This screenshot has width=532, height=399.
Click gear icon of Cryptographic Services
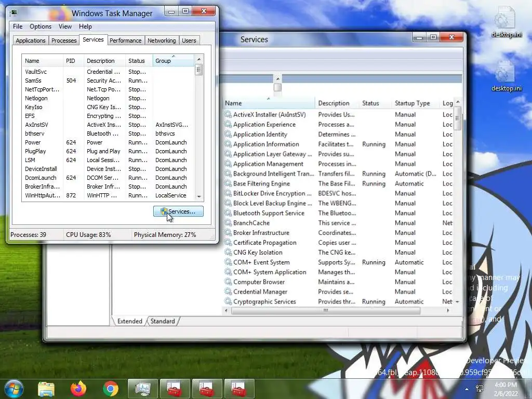228,302
